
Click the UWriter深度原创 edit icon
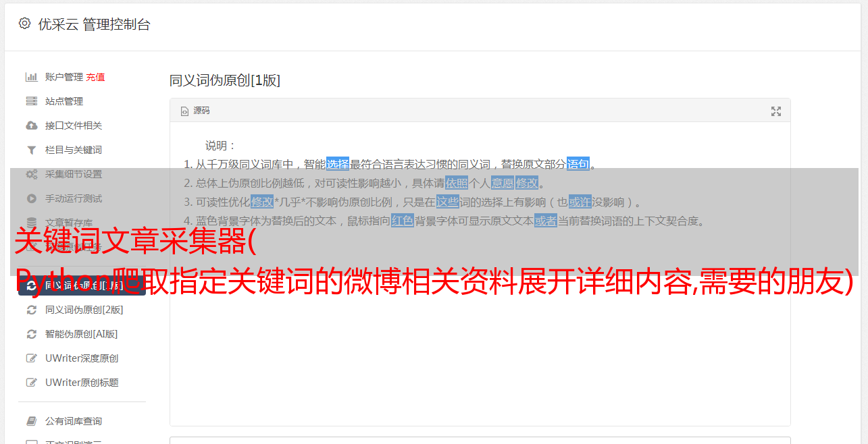point(31,358)
